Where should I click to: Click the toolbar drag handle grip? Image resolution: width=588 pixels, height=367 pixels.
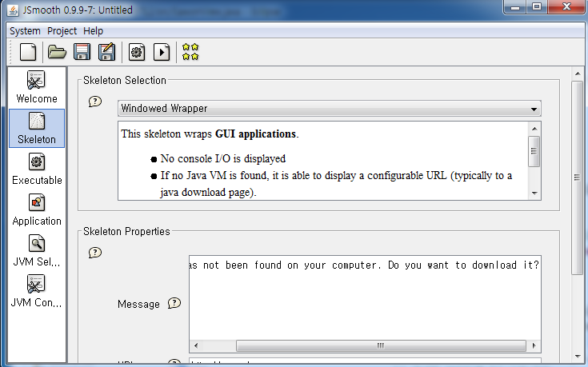(x=11, y=52)
